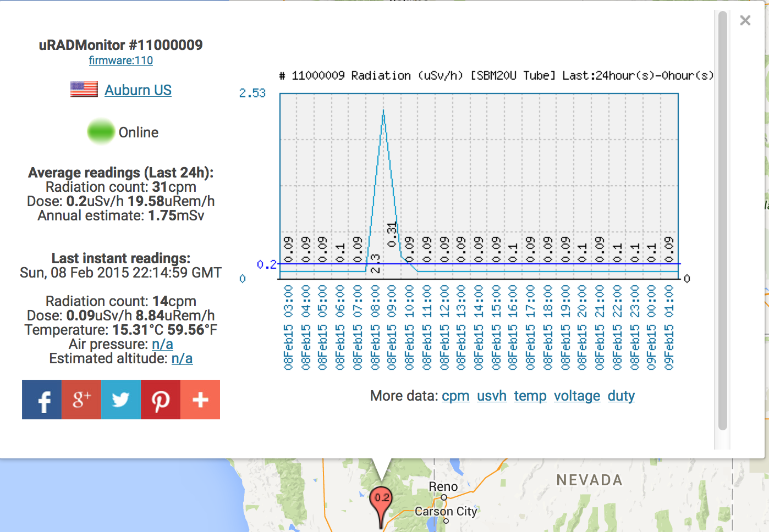Open the temp data link

click(x=530, y=396)
